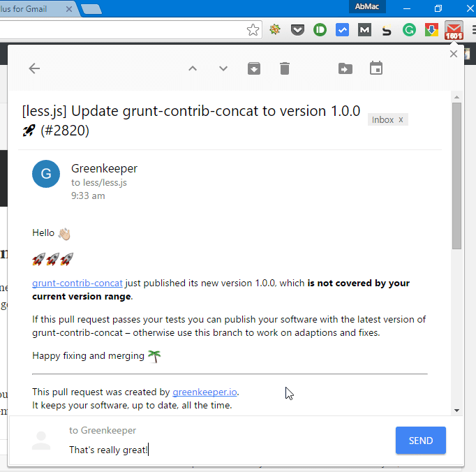Open previous email with up chevron
Image resolution: width=476 pixels, height=472 pixels.
[193, 68]
